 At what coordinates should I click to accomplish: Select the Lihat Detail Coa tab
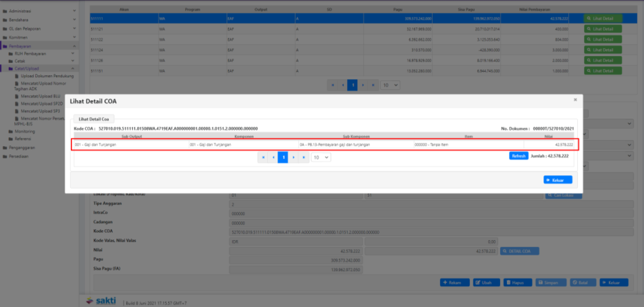[x=93, y=119]
